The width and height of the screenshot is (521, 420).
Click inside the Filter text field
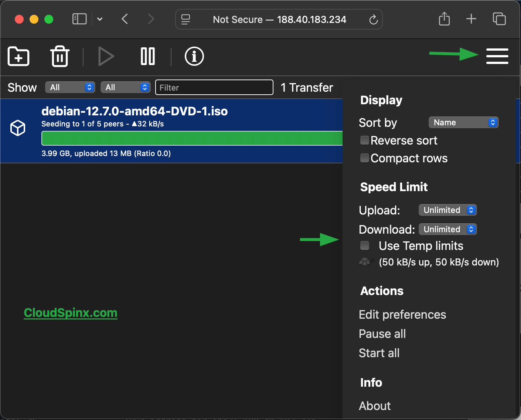tap(214, 87)
